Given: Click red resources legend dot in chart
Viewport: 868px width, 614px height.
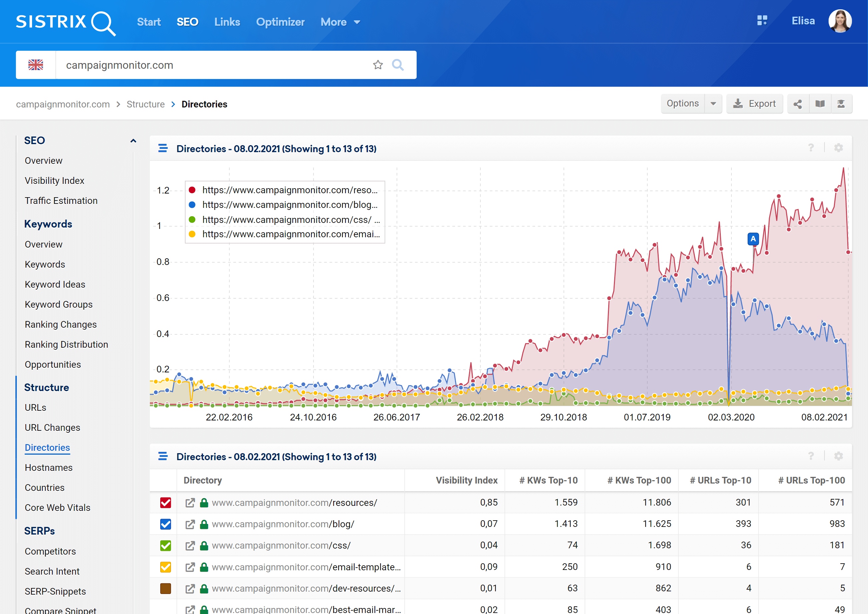Looking at the screenshot, I should point(192,190).
